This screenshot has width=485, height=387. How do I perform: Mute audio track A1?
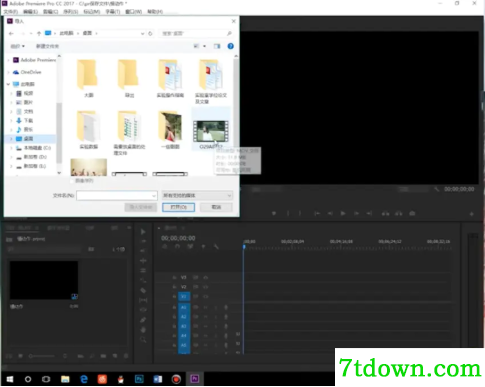click(x=206, y=307)
